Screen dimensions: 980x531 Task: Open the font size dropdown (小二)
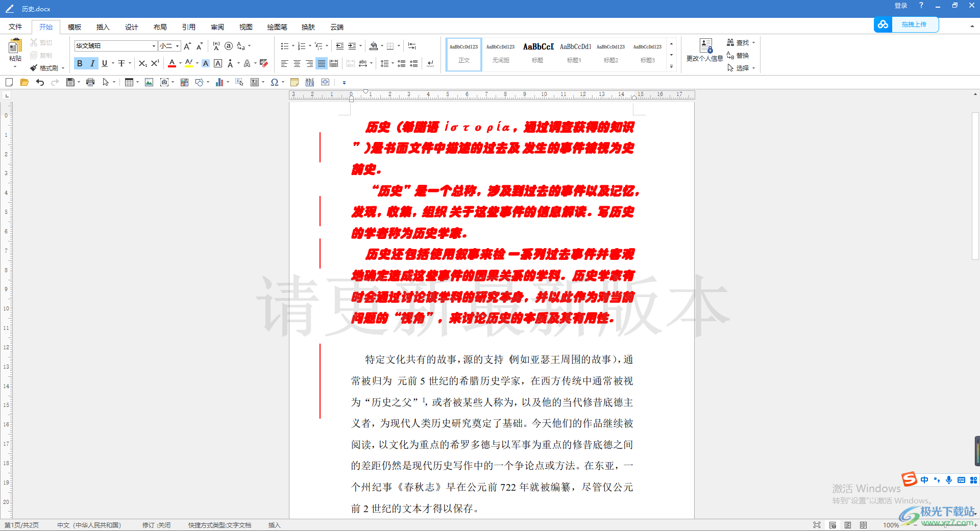(x=177, y=46)
